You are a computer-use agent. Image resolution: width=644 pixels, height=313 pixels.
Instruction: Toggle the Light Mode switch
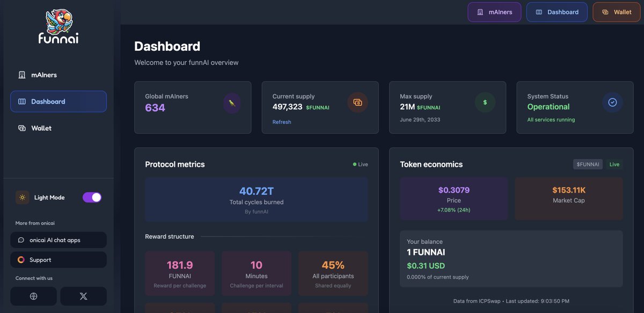pos(92,197)
